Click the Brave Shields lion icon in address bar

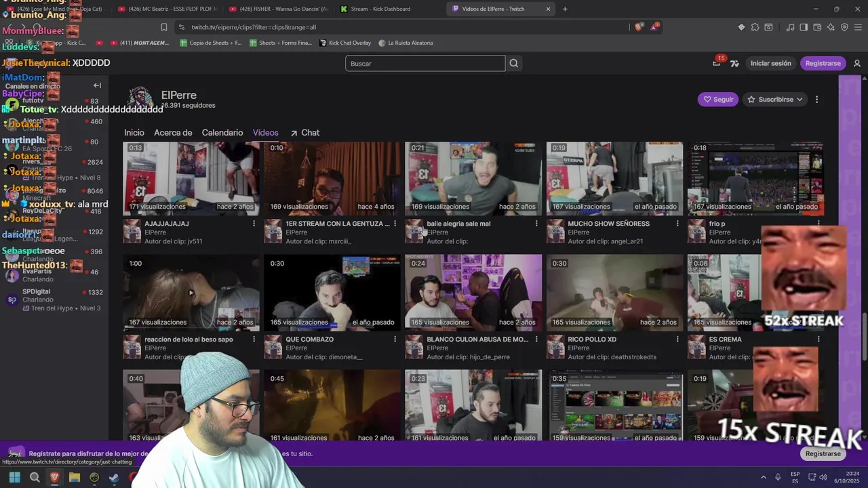[639, 27]
